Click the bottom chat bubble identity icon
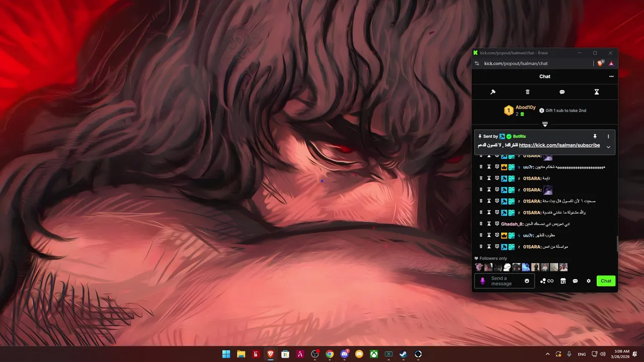644x362 pixels. point(575,281)
